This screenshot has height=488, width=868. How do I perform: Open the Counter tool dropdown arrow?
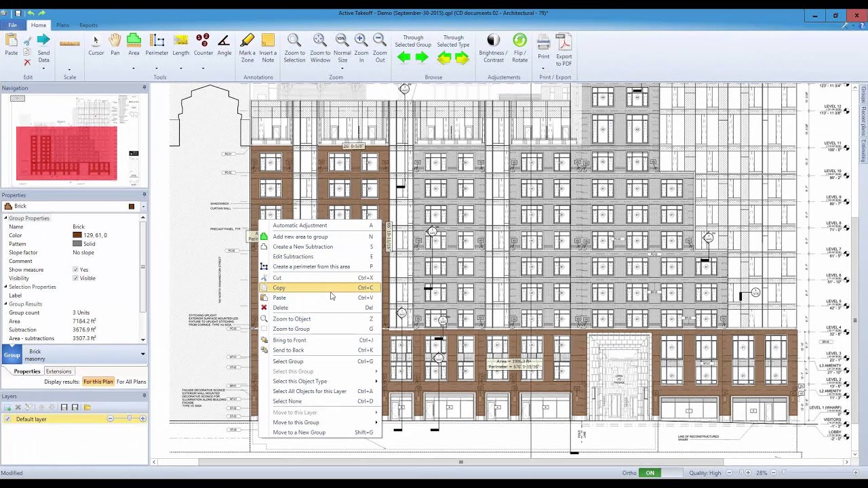point(203,68)
